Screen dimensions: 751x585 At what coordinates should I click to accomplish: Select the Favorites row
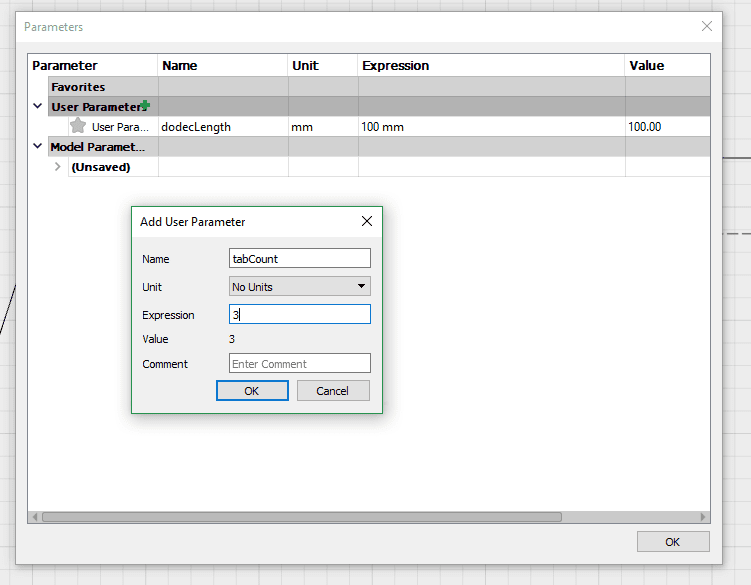(379, 87)
